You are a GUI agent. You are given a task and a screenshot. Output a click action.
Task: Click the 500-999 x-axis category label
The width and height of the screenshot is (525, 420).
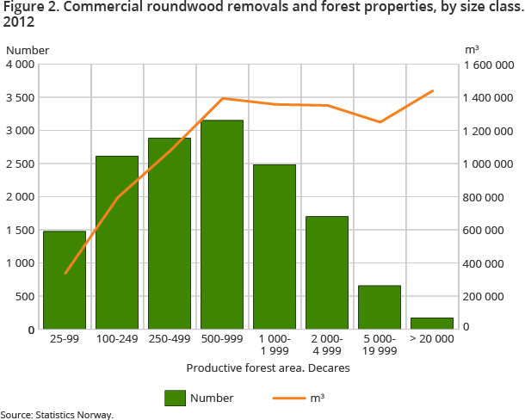point(222,339)
